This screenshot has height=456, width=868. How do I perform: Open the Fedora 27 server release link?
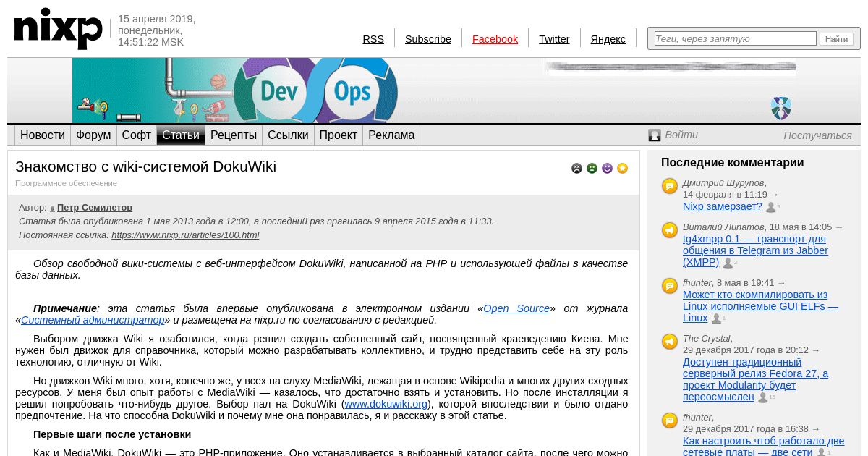[x=755, y=379]
